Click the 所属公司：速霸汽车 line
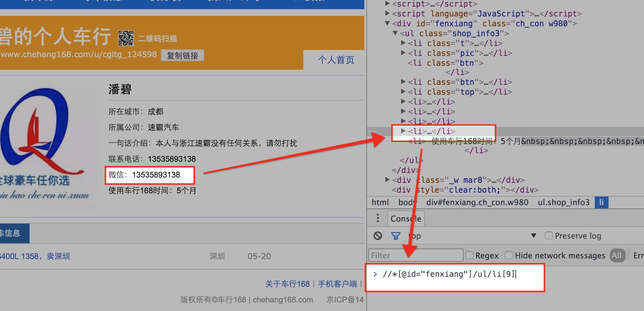This screenshot has height=311, width=644. [144, 127]
